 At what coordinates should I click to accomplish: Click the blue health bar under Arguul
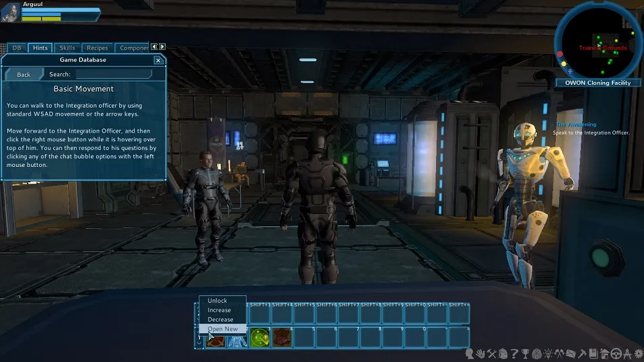[61, 10]
